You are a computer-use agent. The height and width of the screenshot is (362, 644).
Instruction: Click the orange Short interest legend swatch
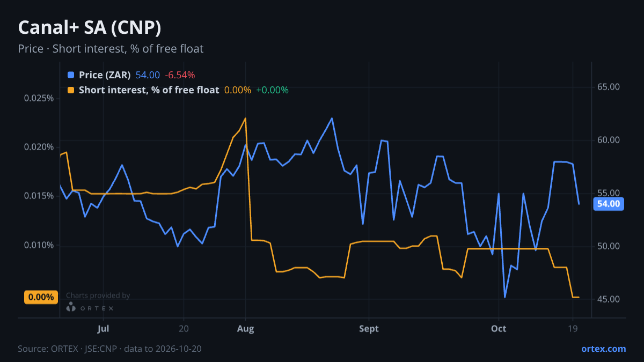coord(71,90)
